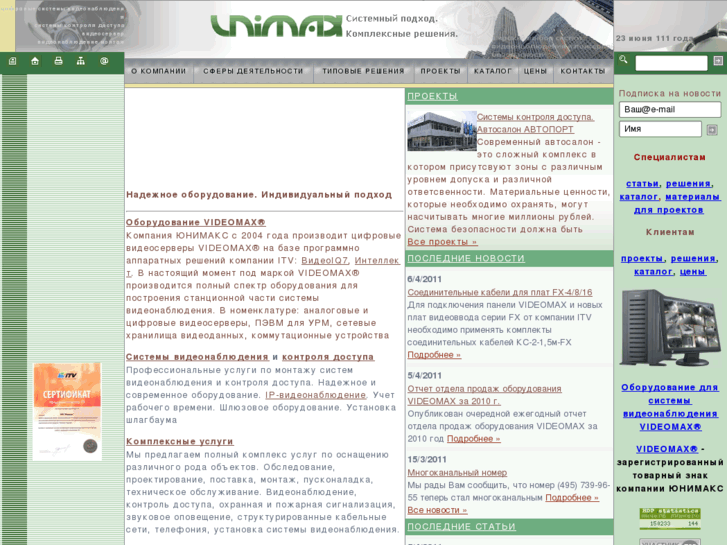Open the КОНТАКТЫ menu item
Image resolution: width=727 pixels, height=545 pixels.
tap(583, 71)
